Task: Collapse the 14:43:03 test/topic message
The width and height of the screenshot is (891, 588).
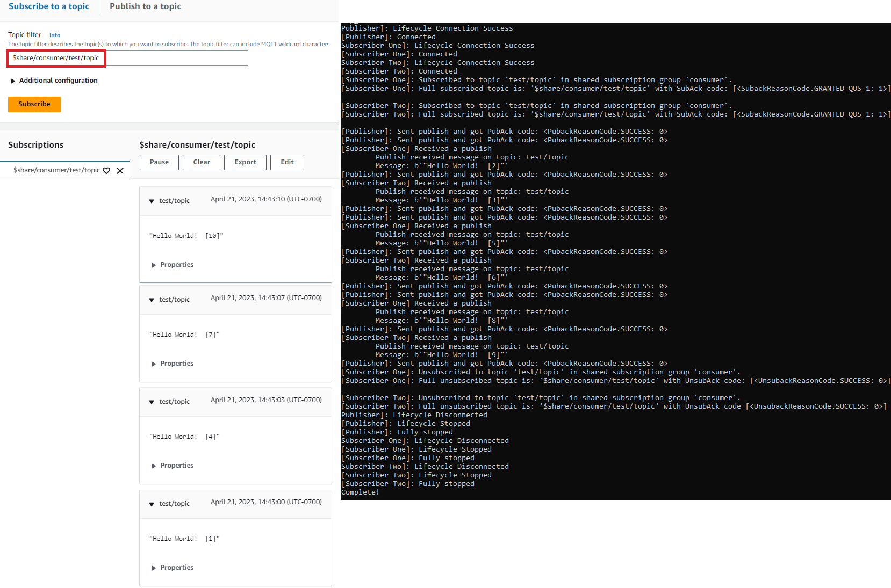Action: [152, 402]
